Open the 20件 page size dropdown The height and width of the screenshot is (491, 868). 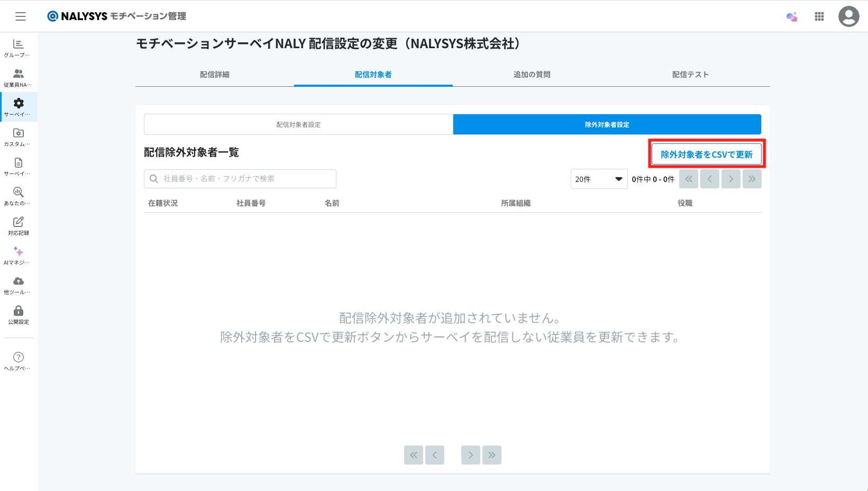pos(599,179)
